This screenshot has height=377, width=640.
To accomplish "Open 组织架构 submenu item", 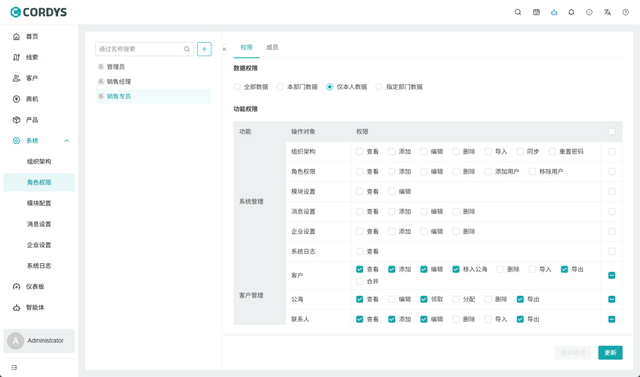I will pos(39,162).
